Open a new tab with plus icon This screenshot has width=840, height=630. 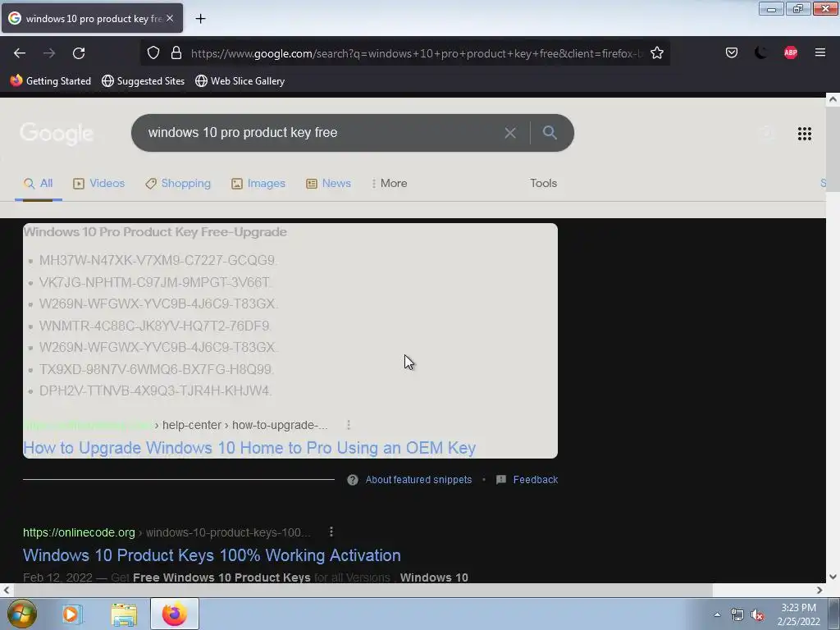tap(200, 19)
